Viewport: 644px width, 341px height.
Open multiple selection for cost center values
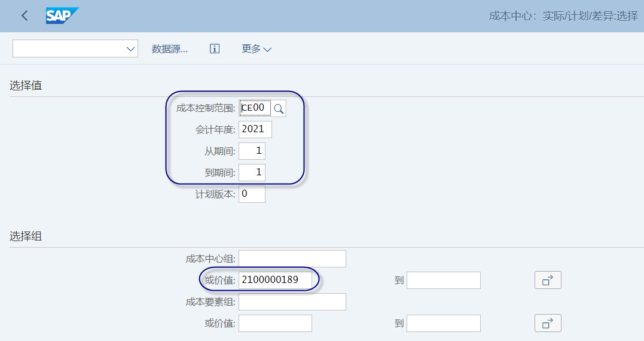(x=548, y=280)
